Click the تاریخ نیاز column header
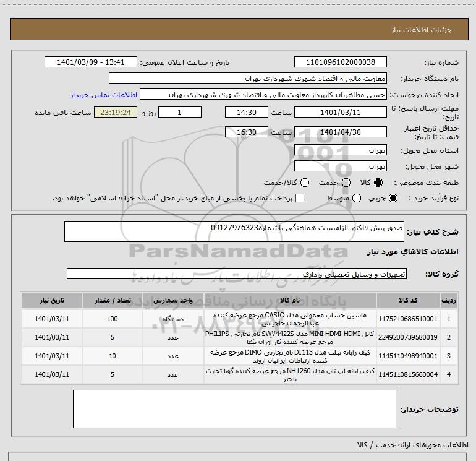 coord(52,300)
